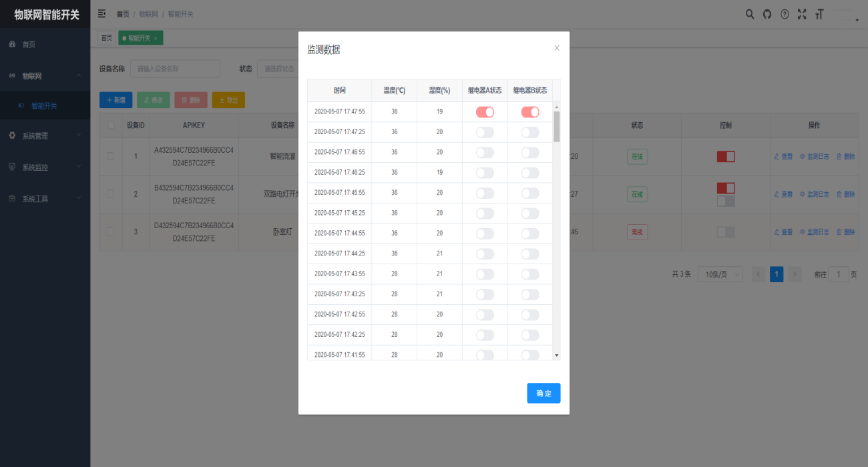The width and height of the screenshot is (868, 467).
Task: Click the scroll-up arrow in monitoring table
Action: coord(557,107)
